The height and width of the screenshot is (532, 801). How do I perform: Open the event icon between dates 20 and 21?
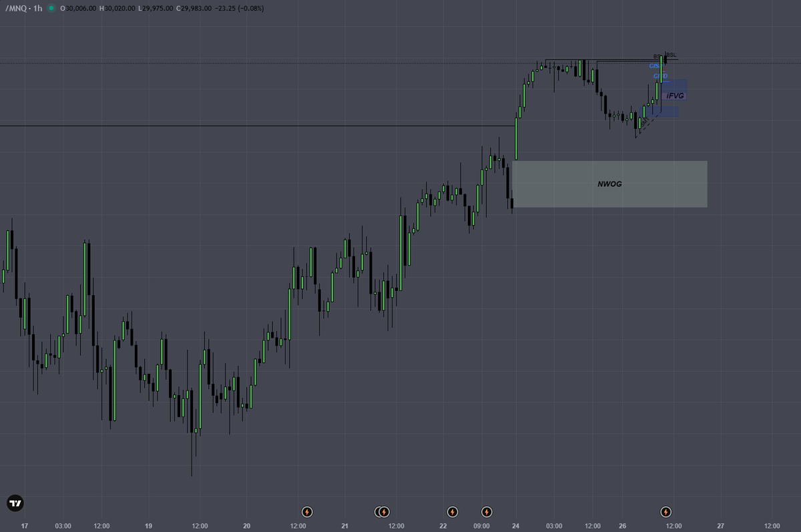point(307,512)
